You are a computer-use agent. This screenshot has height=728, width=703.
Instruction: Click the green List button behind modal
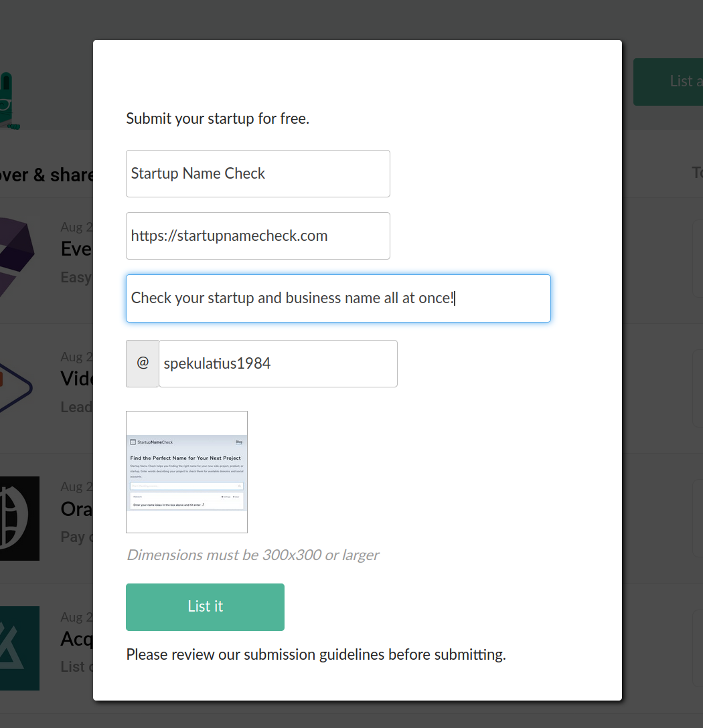(x=668, y=82)
